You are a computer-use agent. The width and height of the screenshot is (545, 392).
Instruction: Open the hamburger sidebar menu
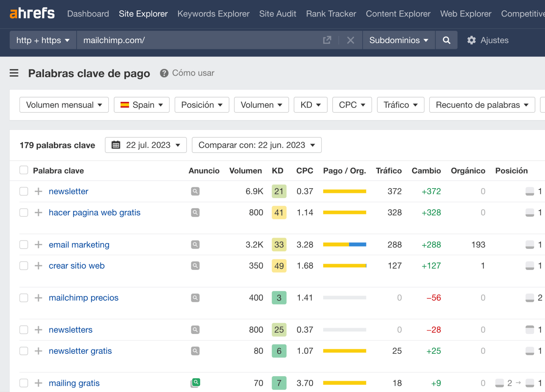click(14, 73)
